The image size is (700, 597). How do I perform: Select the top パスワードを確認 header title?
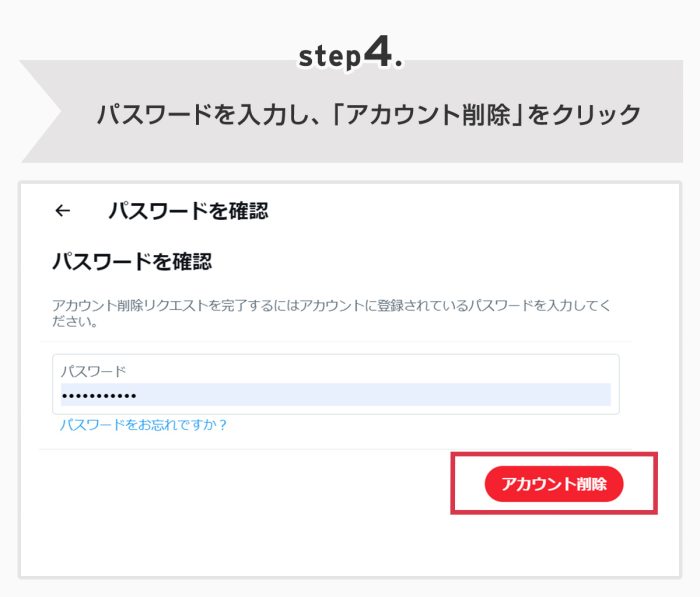[x=188, y=211]
